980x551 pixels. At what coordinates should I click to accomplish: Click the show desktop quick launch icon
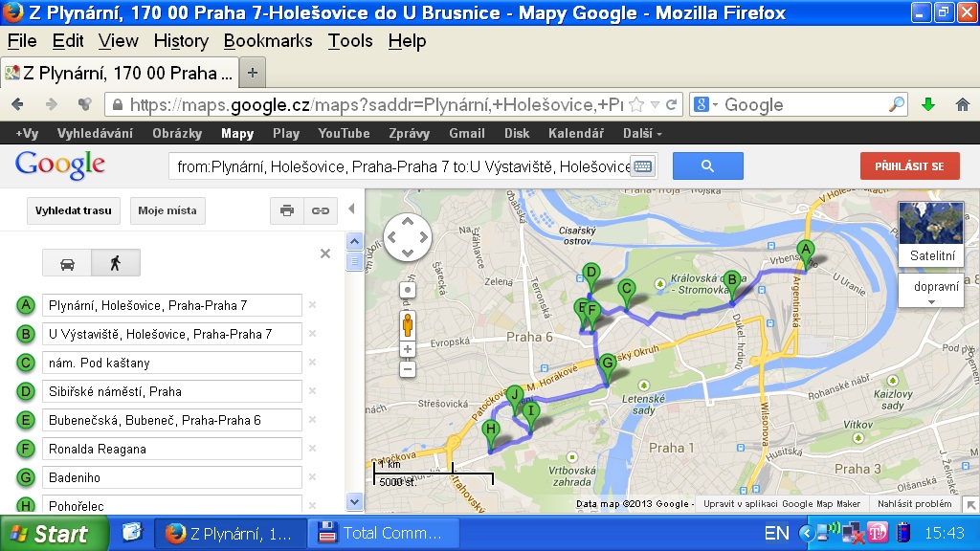pos(132,532)
